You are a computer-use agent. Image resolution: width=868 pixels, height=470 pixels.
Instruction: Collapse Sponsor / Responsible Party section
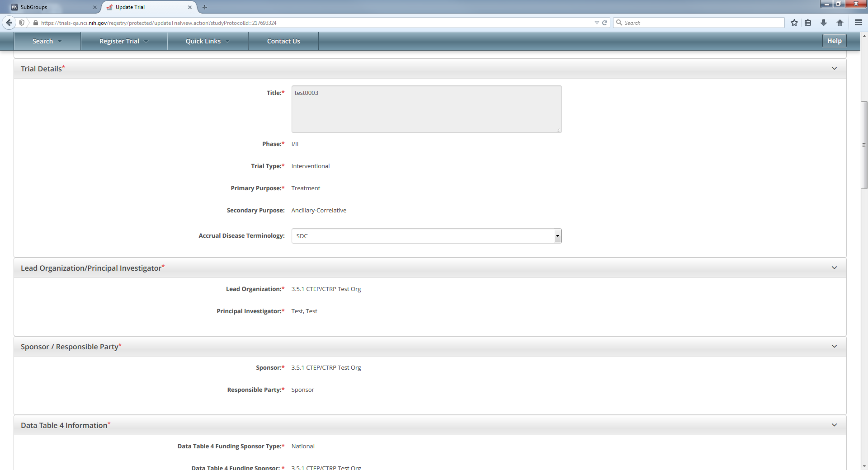[x=834, y=347]
